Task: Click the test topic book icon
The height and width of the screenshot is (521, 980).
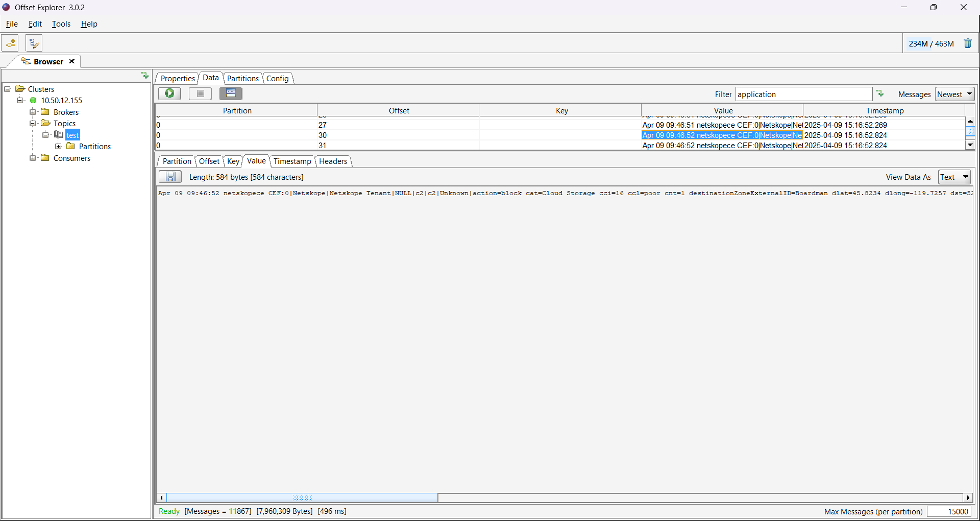Action: 59,135
